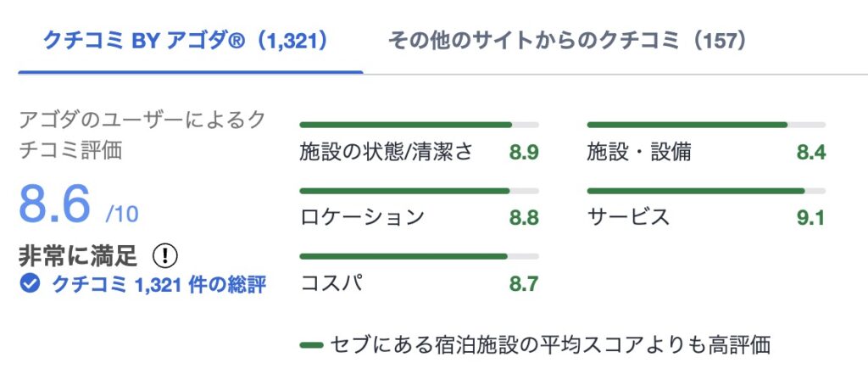Switch to その他のサイトからのクチコミ tab
Image resolution: width=868 pixels, height=391 pixels.
567,40
